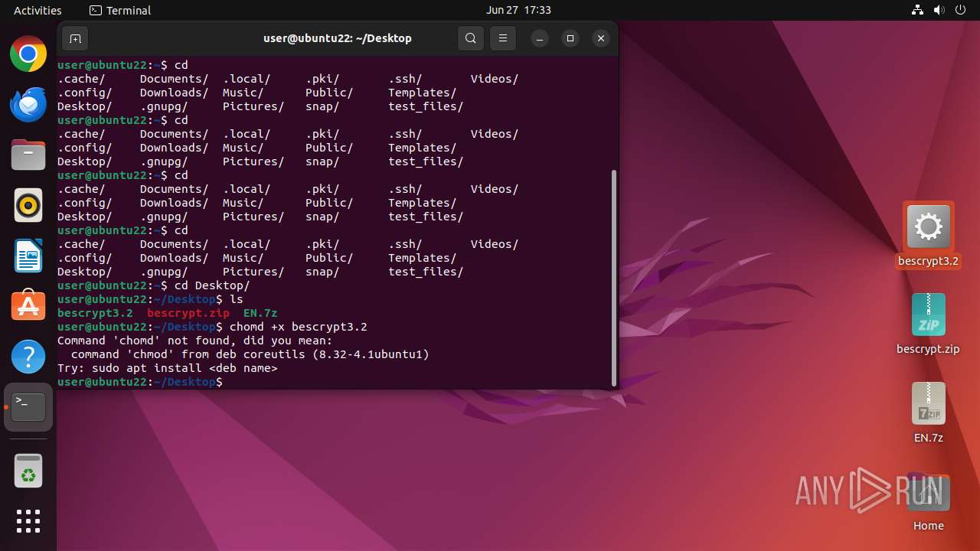Viewport: 980px width, 551px height.
Task: Click the current prompt line in terminal
Action: coord(140,382)
